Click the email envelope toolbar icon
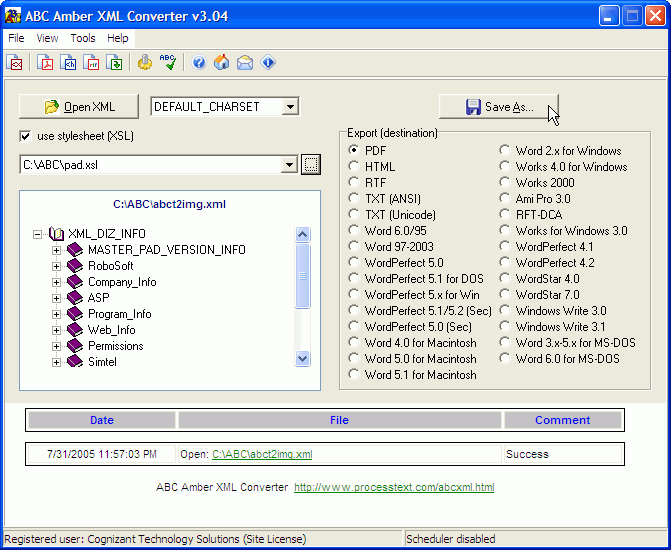Viewport: 671px width, 550px height. [245, 63]
